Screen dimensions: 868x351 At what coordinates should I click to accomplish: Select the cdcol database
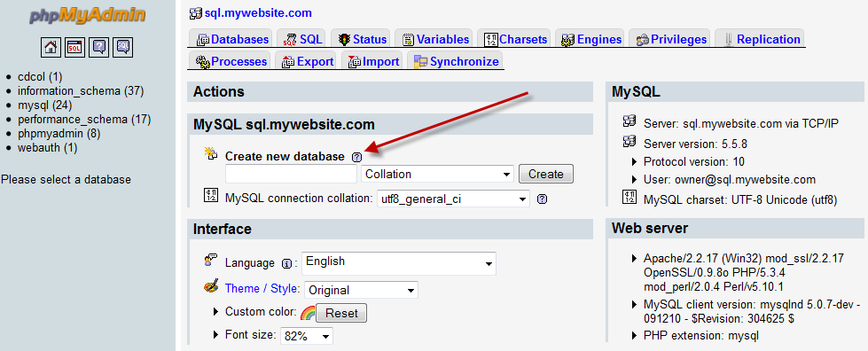click(x=40, y=76)
